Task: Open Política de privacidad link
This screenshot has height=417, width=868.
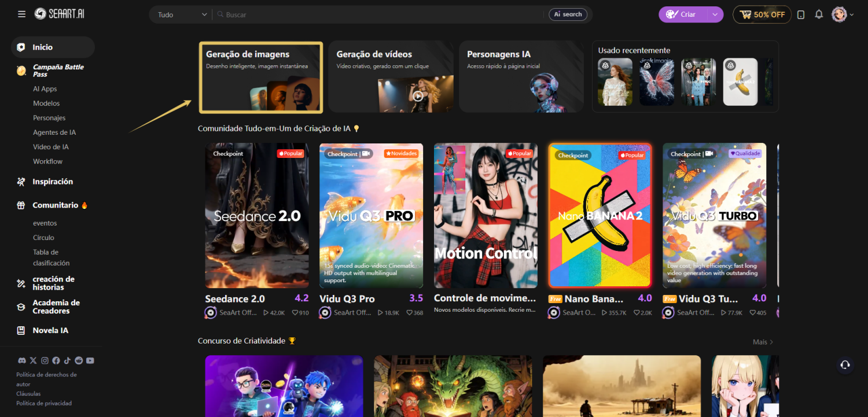Action: click(44, 404)
